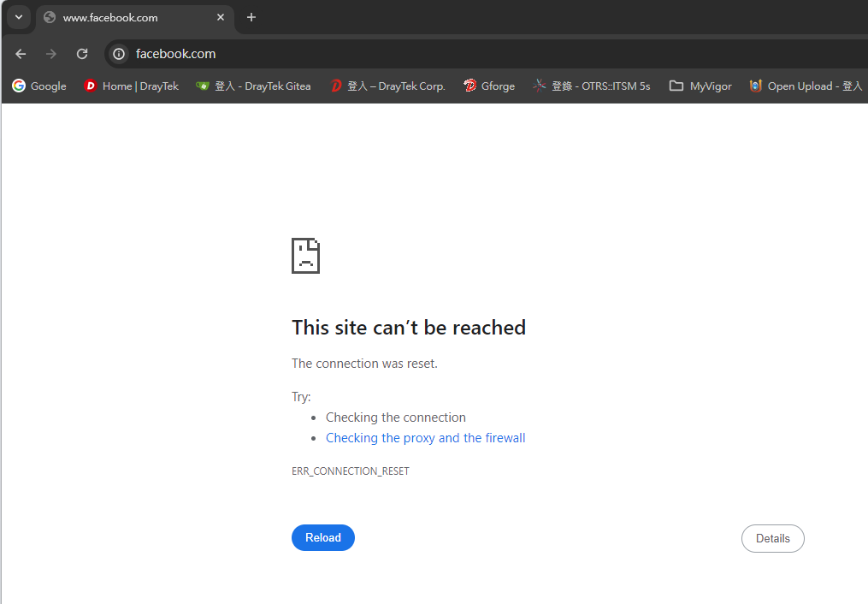Open the Home | DrayTek bookmark
Image resolution: width=868 pixels, height=604 pixels.
[132, 86]
